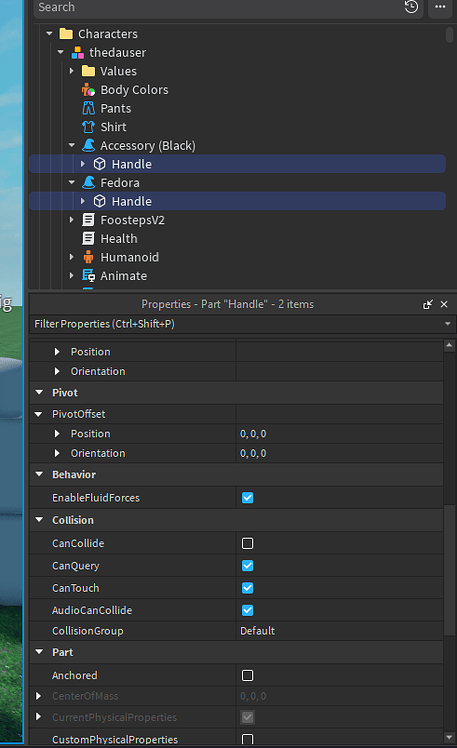Click the Values folder icon
The width and height of the screenshot is (457, 748).
coord(88,71)
